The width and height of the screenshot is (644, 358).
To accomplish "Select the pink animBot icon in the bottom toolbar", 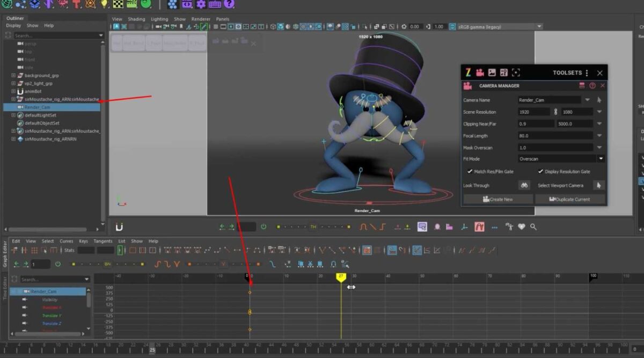I will [478, 227].
